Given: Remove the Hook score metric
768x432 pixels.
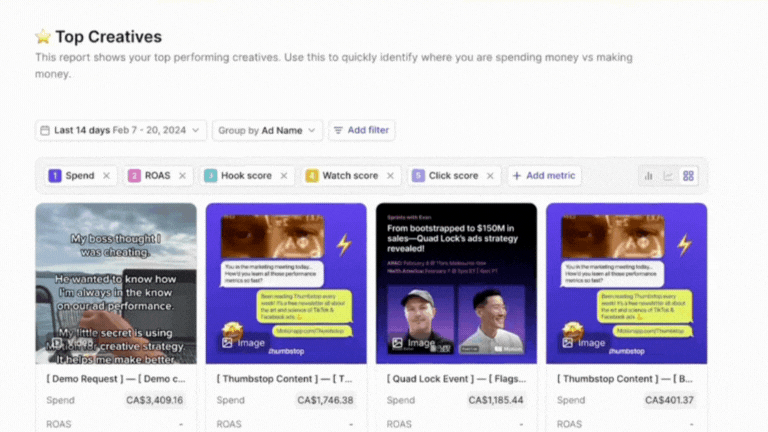Looking at the screenshot, I should tap(284, 176).
